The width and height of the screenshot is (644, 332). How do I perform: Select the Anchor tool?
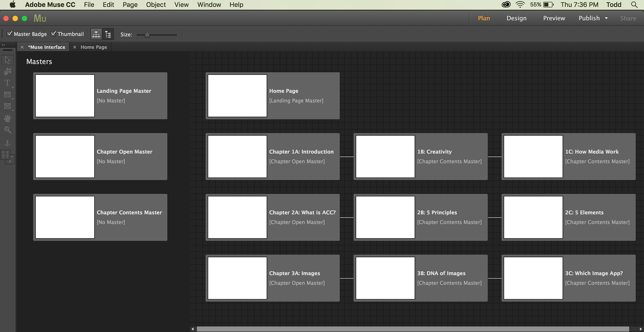pyautogui.click(x=7, y=143)
